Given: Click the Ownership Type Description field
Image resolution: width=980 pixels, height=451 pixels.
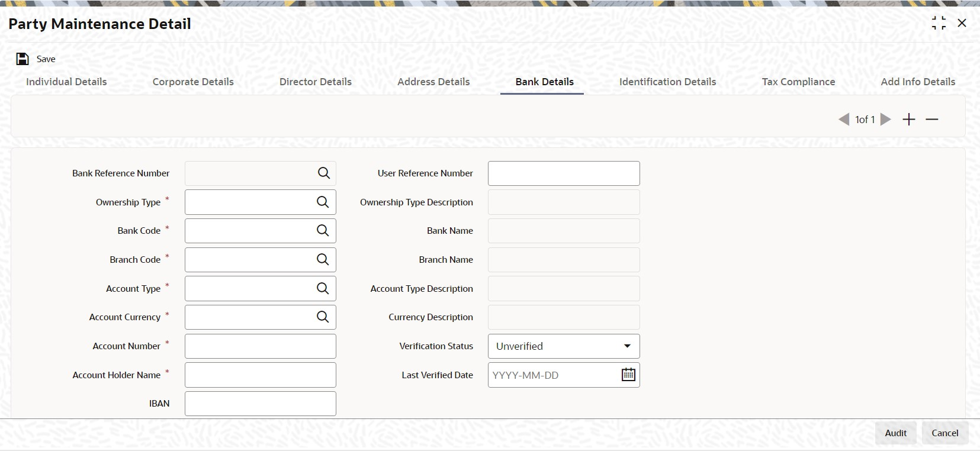Looking at the screenshot, I should 564,202.
